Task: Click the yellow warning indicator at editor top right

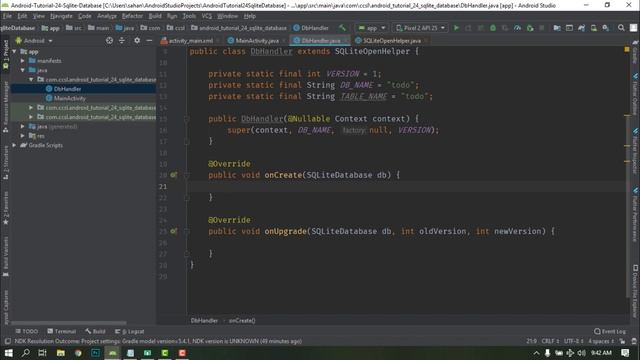Action: point(627,49)
